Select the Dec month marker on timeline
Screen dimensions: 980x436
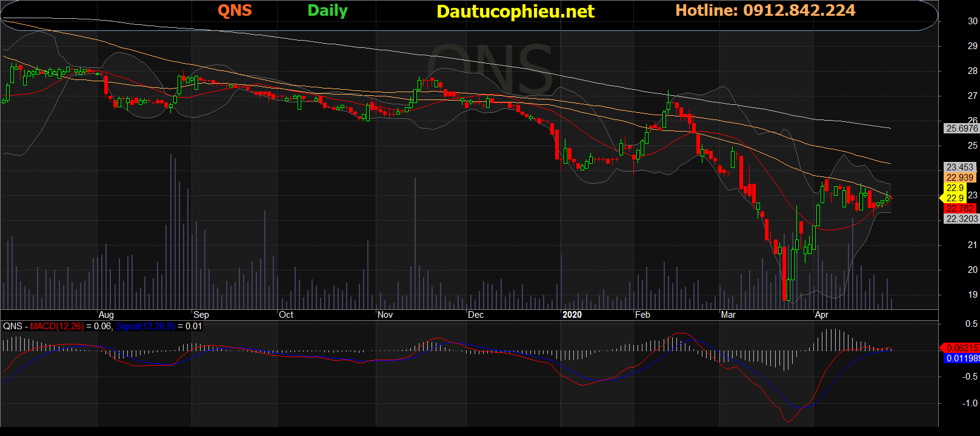pyautogui.click(x=476, y=315)
